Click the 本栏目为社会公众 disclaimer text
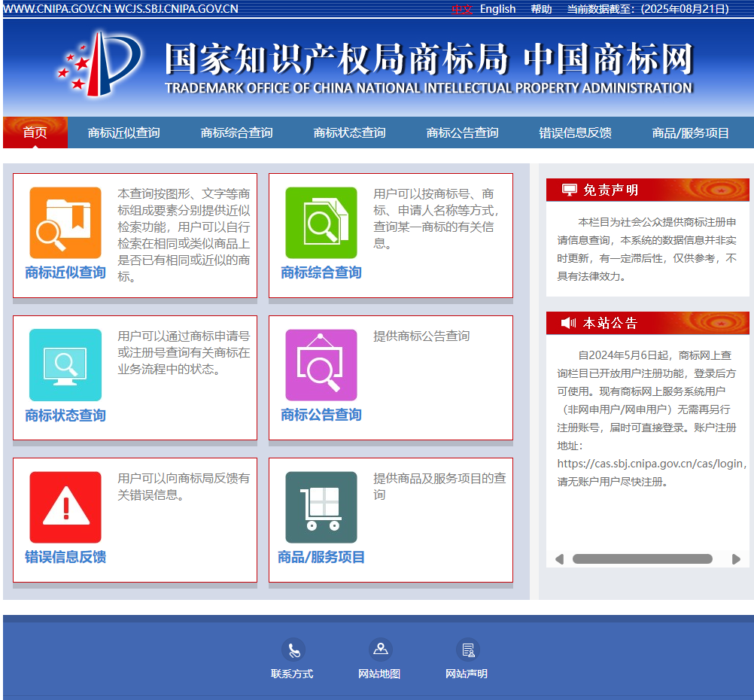Screen dimensions: 754x700 coord(646,249)
